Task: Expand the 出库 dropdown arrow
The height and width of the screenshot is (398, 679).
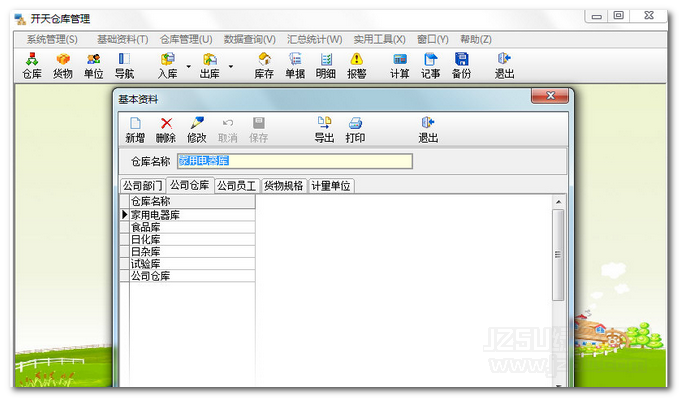Action: 231,66
